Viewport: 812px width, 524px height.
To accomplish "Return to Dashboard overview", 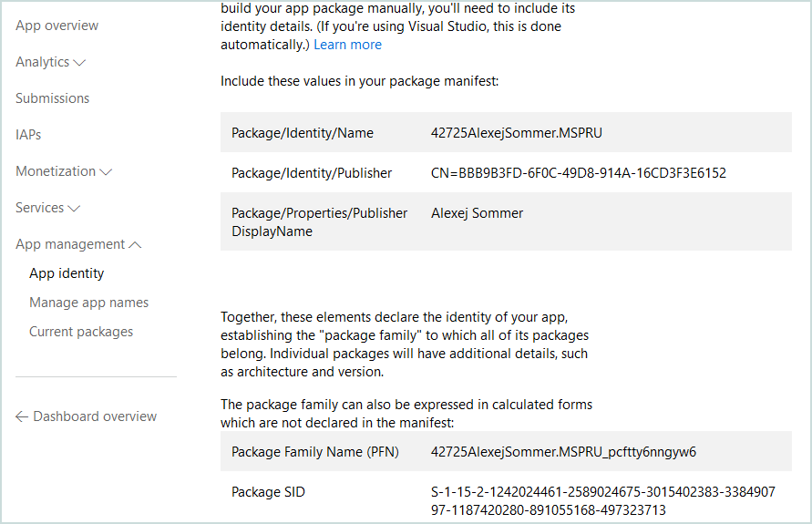I will tap(95, 416).
